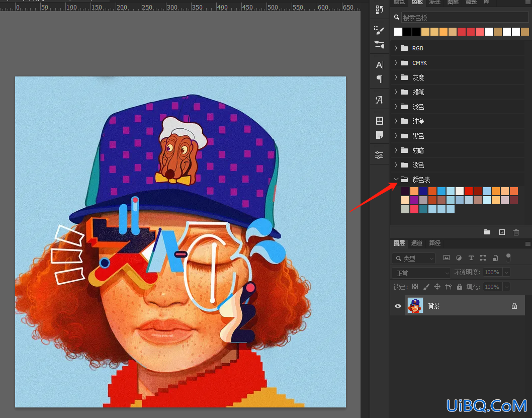Switch to the 渐变 tab
Image resolution: width=532 pixels, height=418 pixels.
tap(435, 2)
